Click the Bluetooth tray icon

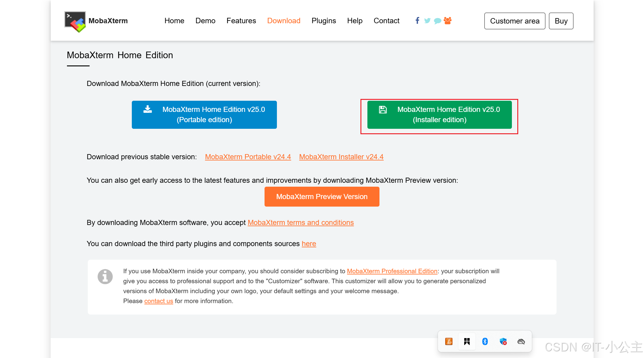[x=485, y=341]
